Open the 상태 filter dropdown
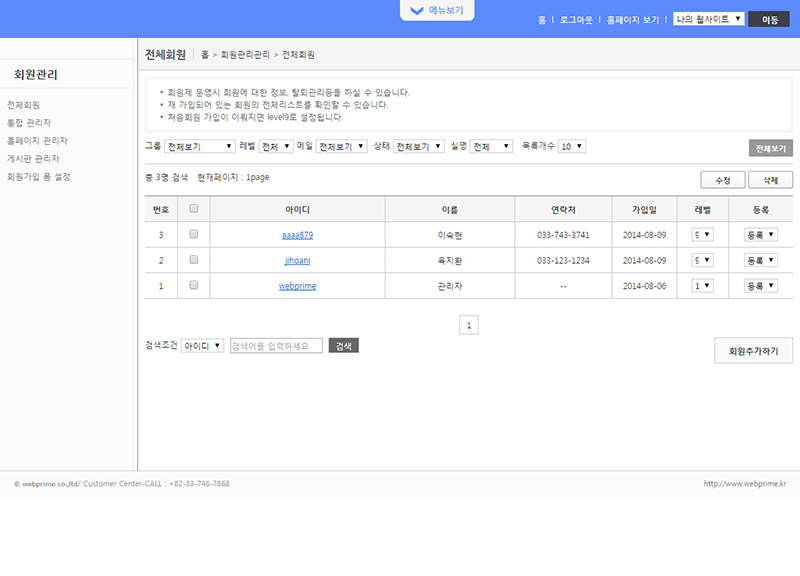 pyautogui.click(x=419, y=146)
